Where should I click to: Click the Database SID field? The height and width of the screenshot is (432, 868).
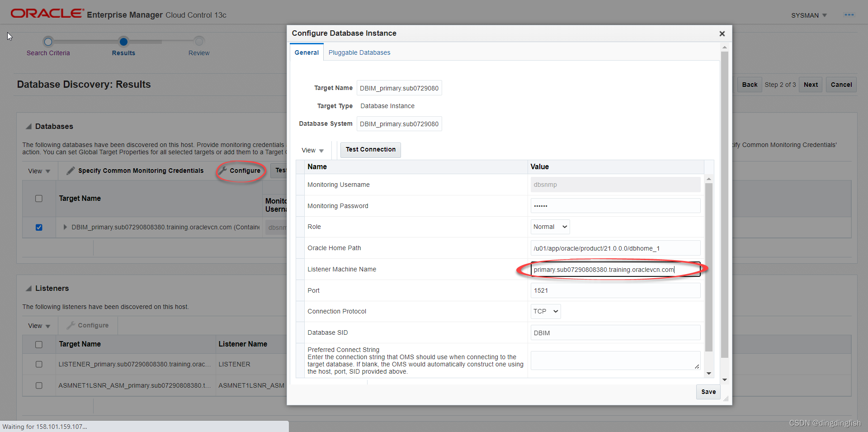point(615,333)
